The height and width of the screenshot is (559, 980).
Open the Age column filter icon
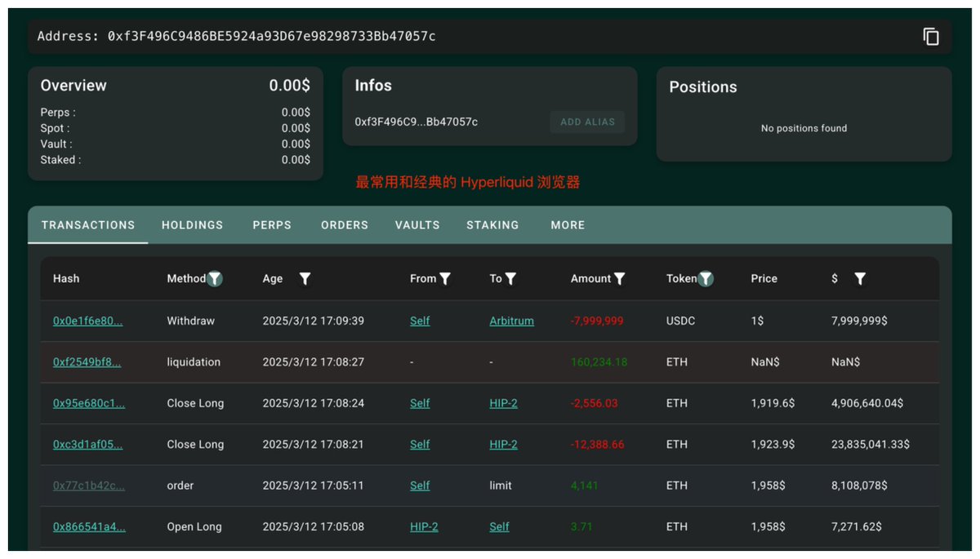click(305, 279)
